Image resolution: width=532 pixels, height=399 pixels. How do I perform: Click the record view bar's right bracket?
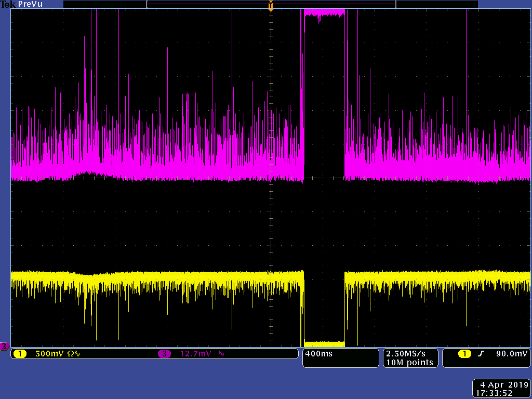[395, 5]
